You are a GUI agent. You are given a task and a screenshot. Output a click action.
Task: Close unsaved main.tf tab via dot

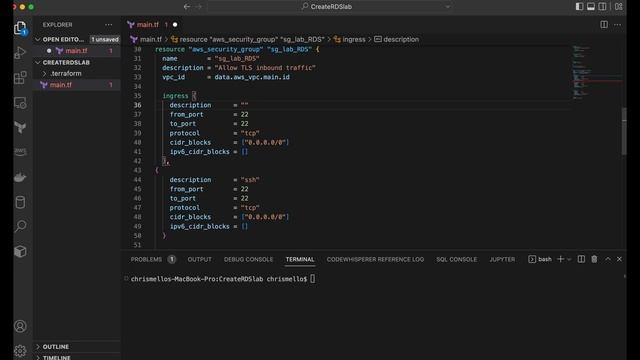175,25
